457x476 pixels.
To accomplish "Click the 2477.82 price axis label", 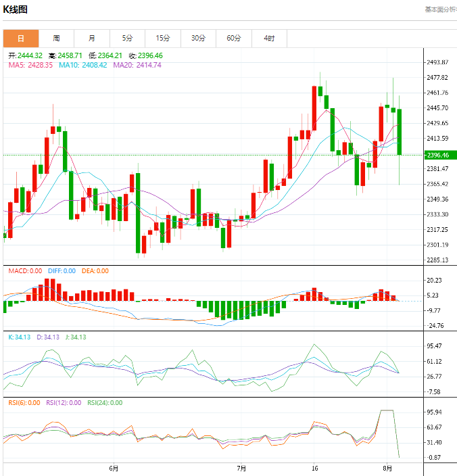I will (437, 77).
